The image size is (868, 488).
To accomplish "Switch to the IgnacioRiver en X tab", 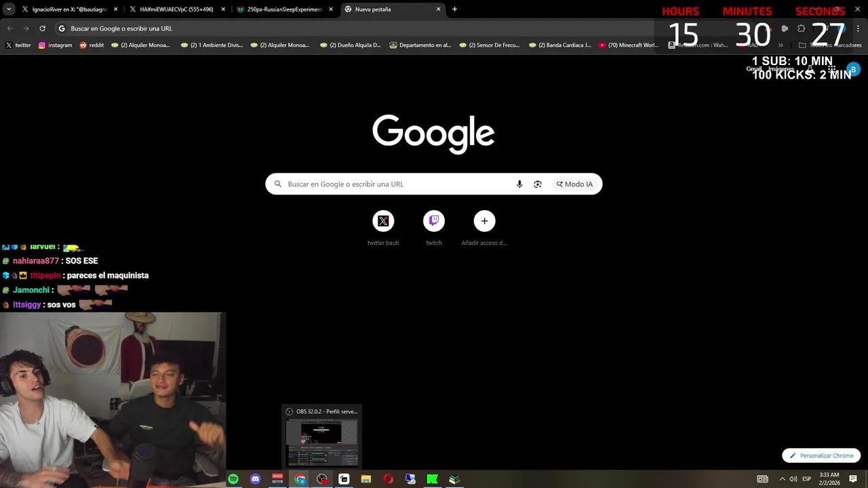I will 70,9.
